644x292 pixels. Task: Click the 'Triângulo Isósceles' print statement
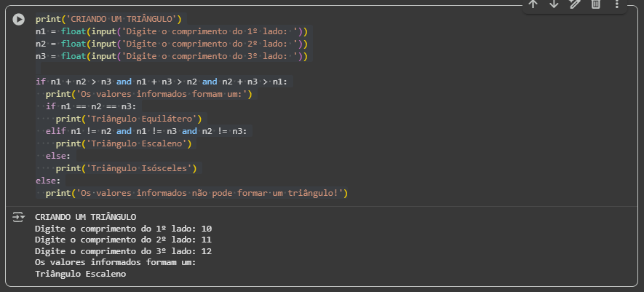(x=127, y=168)
